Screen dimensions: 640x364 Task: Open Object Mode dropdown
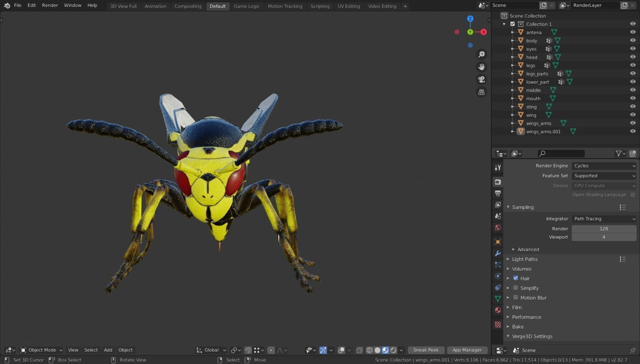point(41,350)
